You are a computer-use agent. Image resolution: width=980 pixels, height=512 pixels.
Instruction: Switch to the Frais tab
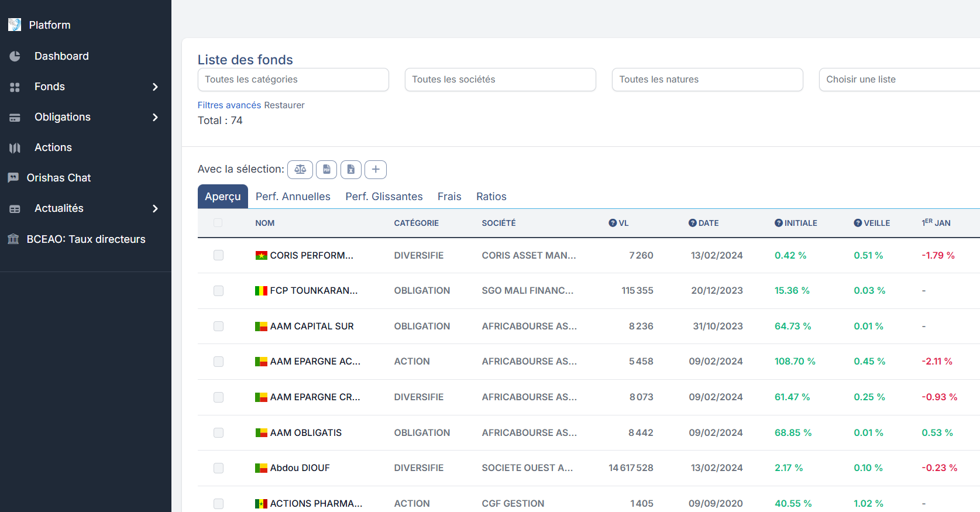[x=449, y=197]
